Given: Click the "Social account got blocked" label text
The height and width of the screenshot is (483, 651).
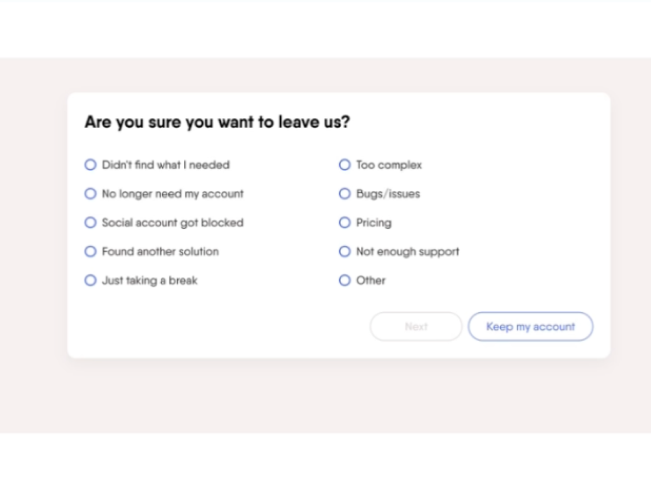Looking at the screenshot, I should (172, 223).
